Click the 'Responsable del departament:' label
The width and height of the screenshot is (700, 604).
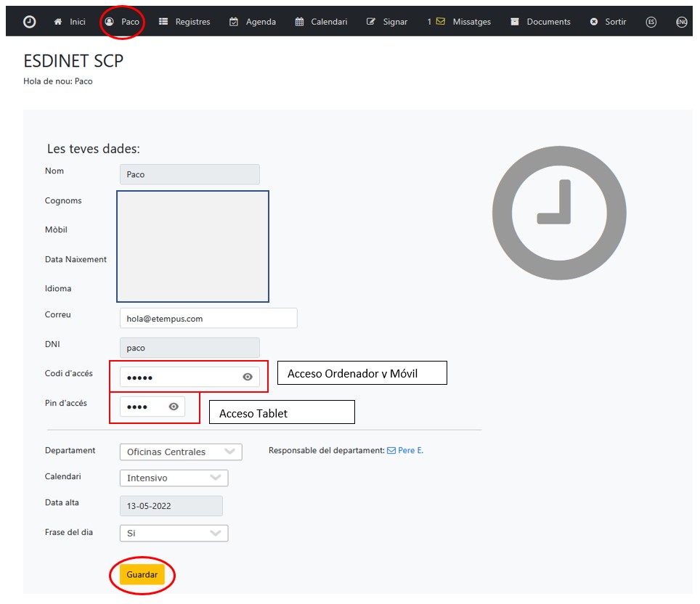click(326, 450)
